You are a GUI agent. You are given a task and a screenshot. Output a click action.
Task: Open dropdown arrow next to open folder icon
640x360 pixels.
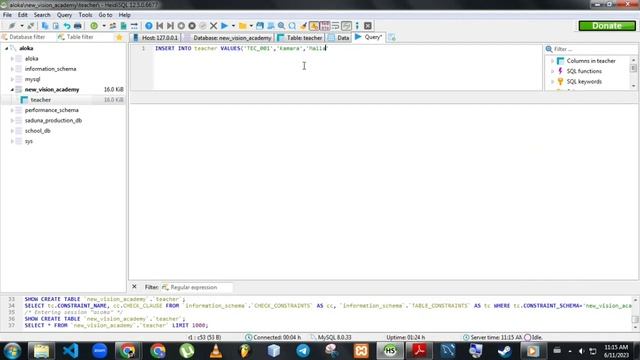(251, 26)
